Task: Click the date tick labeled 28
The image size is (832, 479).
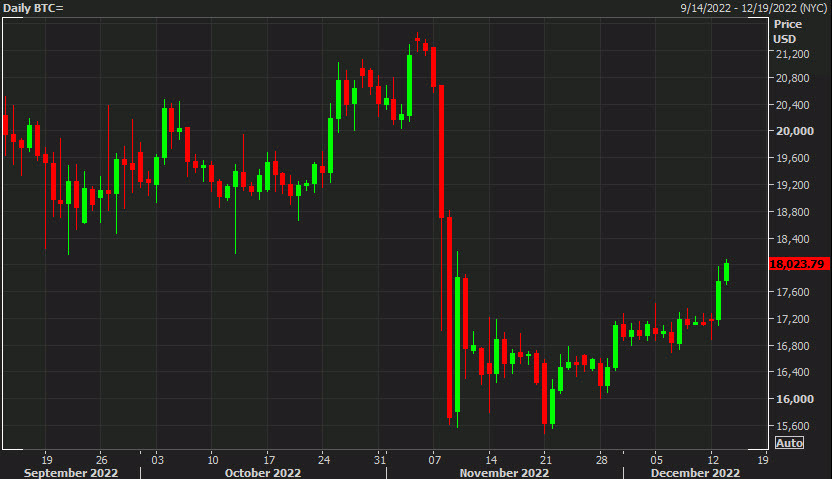Action: pos(601,460)
